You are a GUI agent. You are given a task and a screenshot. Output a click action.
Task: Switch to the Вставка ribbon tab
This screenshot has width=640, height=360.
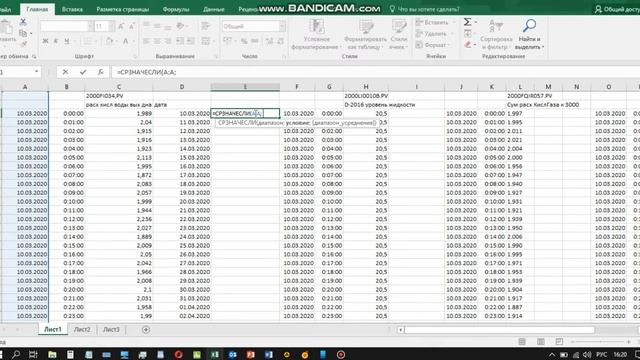click(x=72, y=9)
